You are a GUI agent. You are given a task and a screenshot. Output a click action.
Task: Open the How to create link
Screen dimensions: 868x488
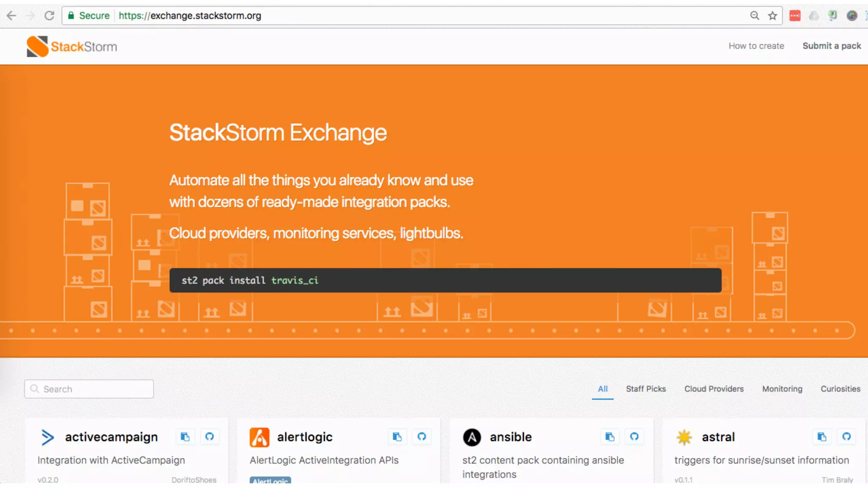coord(757,46)
